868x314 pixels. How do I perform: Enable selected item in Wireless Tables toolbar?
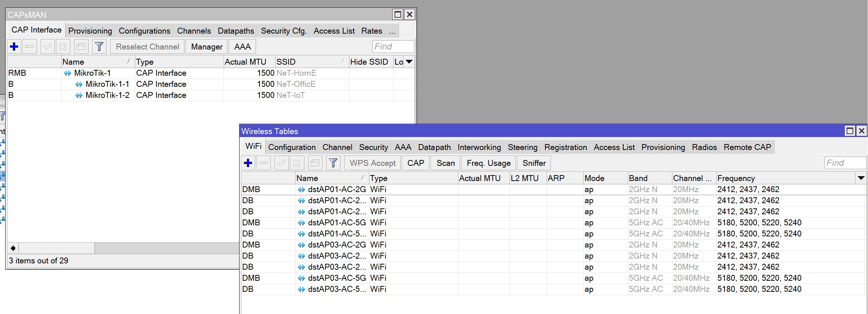(x=282, y=163)
